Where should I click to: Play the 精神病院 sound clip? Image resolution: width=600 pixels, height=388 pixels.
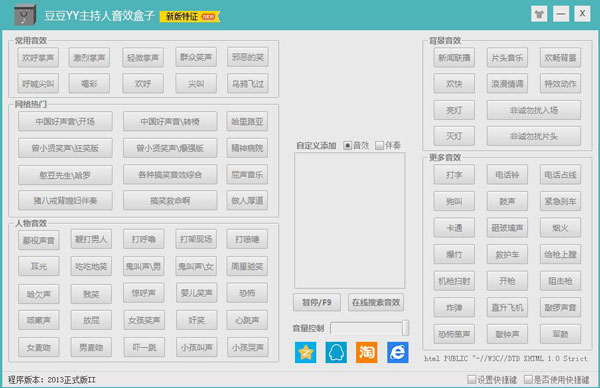pos(247,148)
